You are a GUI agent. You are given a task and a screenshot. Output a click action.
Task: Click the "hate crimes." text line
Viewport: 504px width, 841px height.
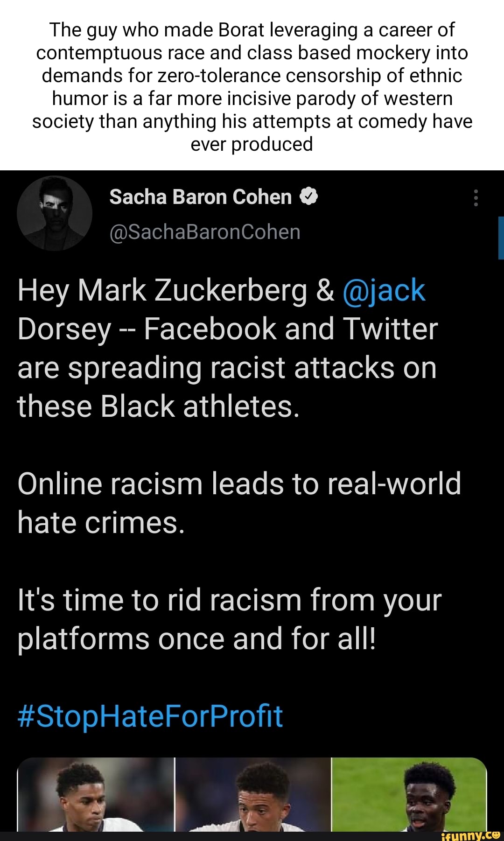coord(101,522)
